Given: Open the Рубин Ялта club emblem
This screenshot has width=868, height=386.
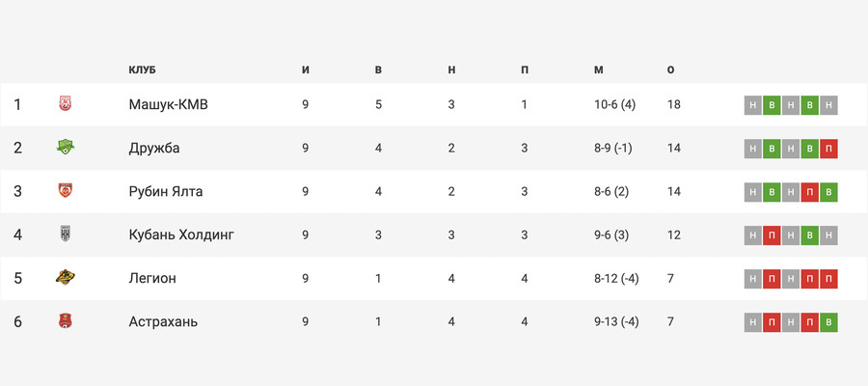Looking at the screenshot, I should tap(66, 190).
